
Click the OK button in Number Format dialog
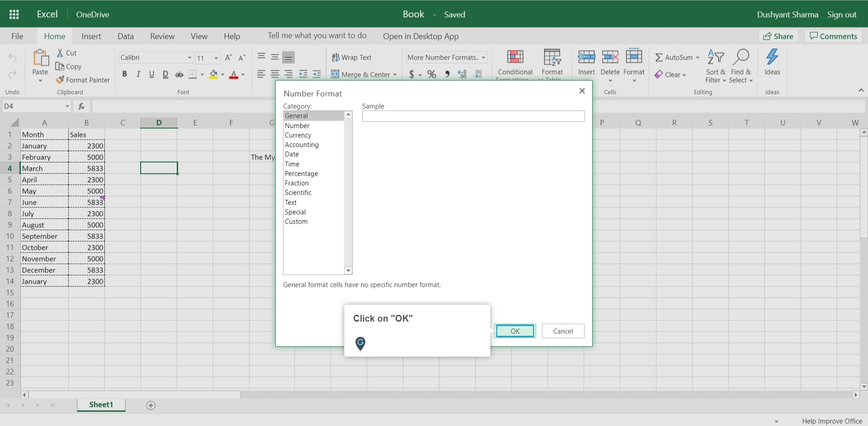(515, 331)
